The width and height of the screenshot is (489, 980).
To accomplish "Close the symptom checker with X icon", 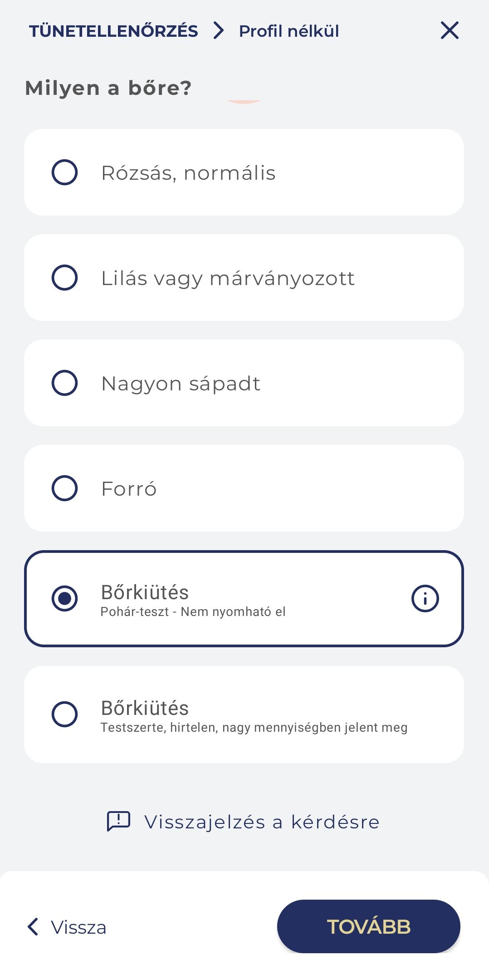I will pos(450,30).
